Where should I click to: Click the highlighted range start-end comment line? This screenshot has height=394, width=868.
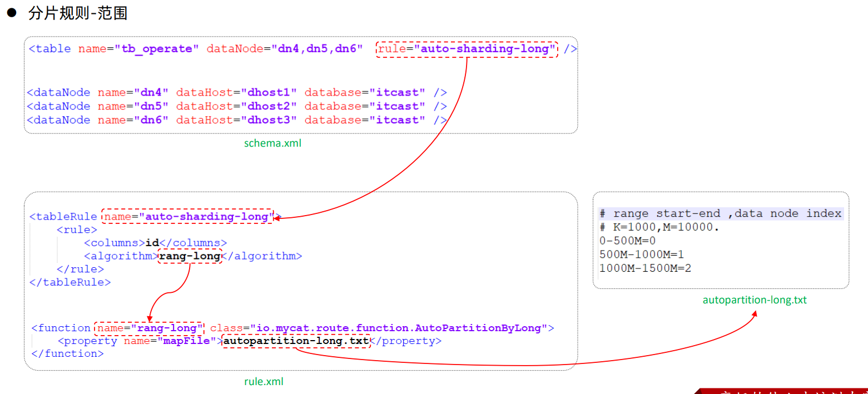click(721, 214)
